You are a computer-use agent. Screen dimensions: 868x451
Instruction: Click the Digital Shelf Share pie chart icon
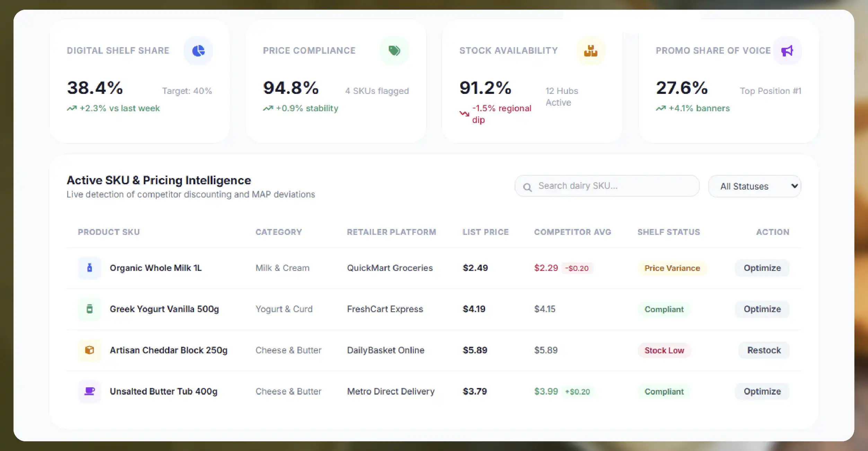199,51
